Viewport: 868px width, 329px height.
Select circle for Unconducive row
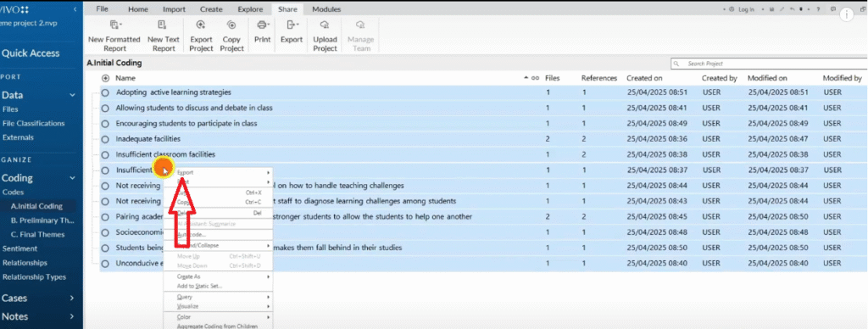pos(105,263)
